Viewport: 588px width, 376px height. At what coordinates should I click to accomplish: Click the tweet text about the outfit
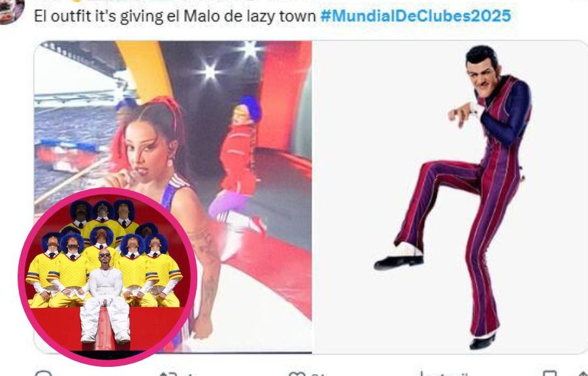pos(175,16)
